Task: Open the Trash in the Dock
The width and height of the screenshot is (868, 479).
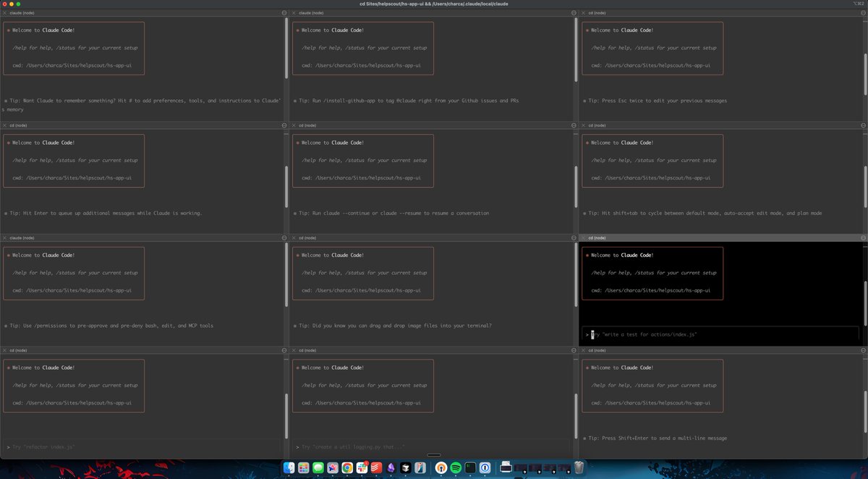Action: pos(579,467)
